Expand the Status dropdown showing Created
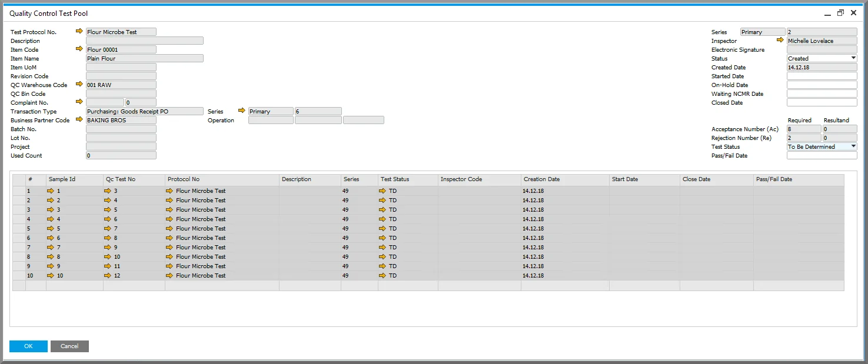Image resolution: width=868 pixels, height=364 pixels. tap(853, 58)
